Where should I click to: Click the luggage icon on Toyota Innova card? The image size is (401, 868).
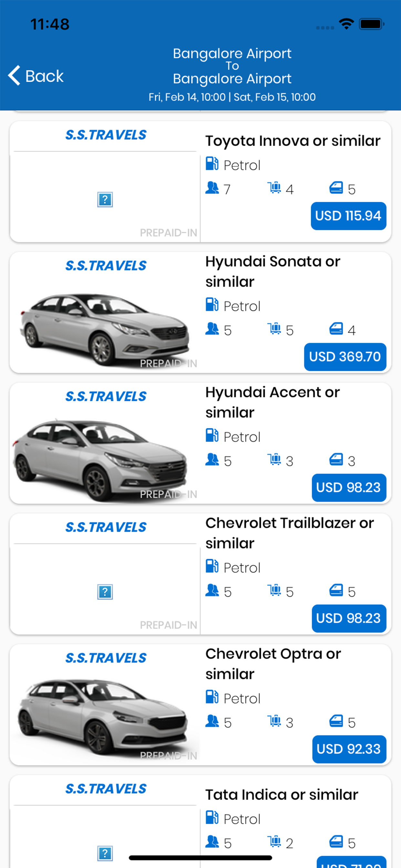(274, 188)
